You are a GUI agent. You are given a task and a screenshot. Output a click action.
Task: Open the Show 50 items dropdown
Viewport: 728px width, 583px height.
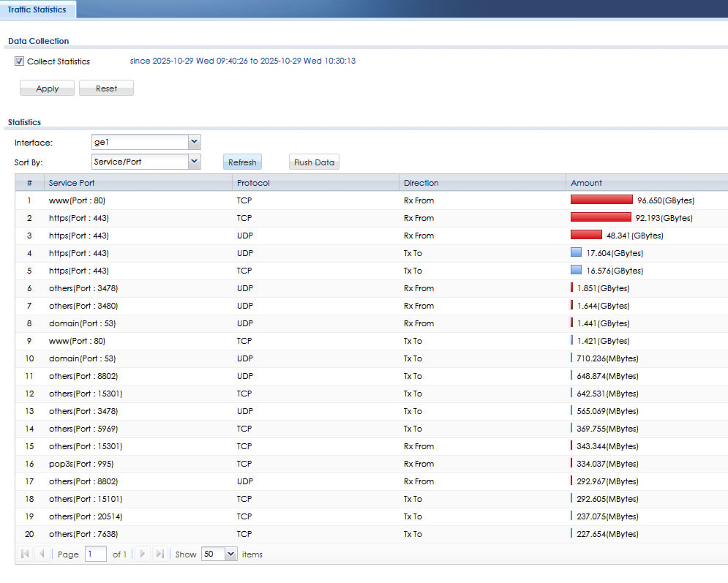click(x=230, y=554)
